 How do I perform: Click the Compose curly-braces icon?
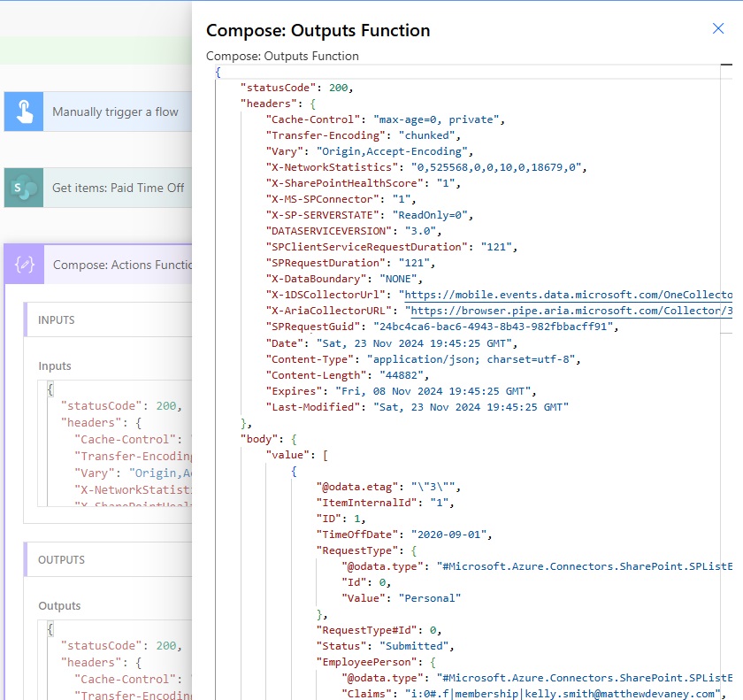click(24, 265)
